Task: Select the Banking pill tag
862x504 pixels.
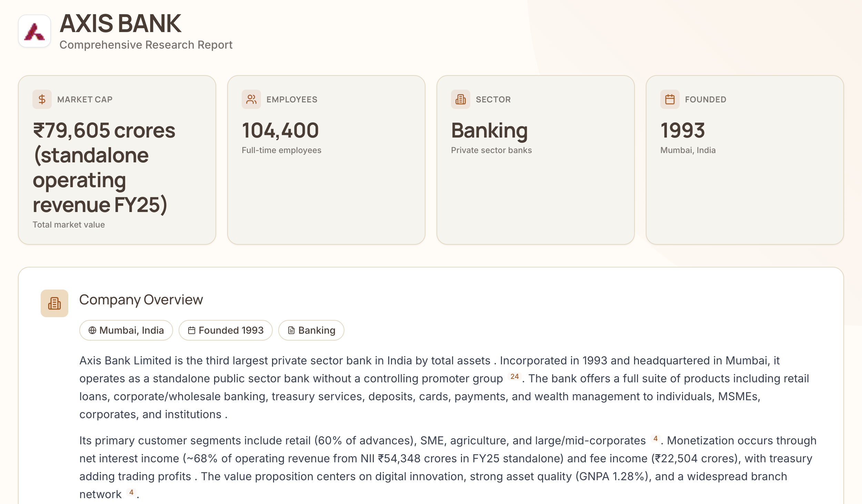Action: click(311, 330)
